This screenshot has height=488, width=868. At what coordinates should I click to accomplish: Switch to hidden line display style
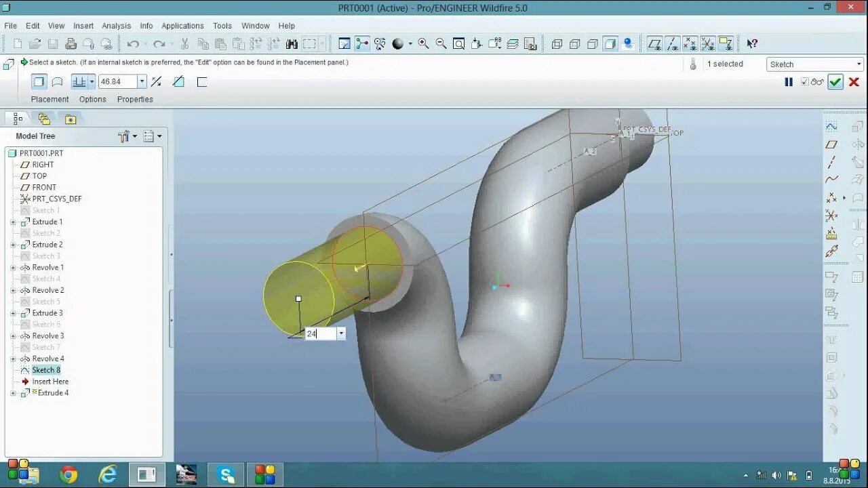click(575, 43)
